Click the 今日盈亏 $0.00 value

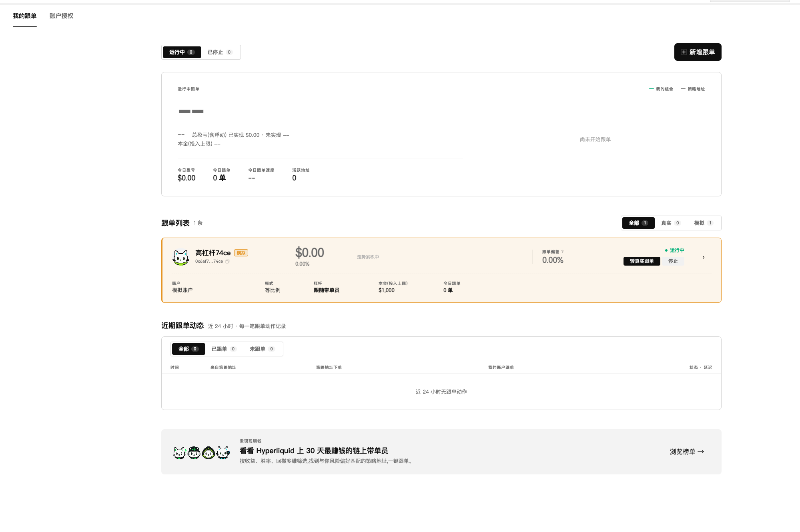coord(186,178)
